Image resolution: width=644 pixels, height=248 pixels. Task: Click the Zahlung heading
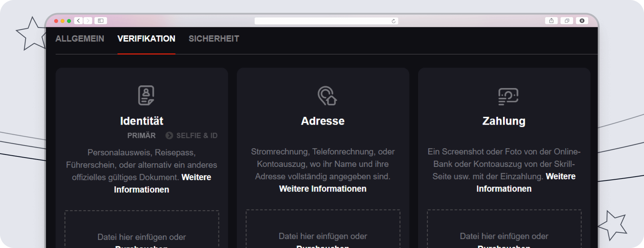(504, 121)
